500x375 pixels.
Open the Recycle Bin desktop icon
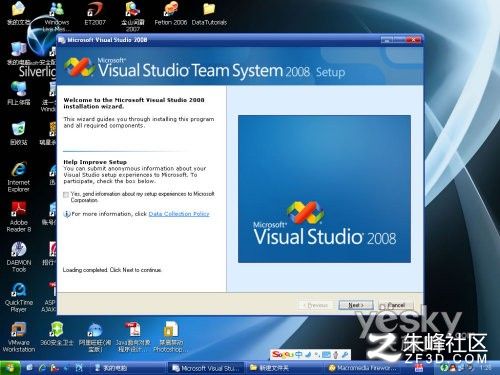(18, 133)
